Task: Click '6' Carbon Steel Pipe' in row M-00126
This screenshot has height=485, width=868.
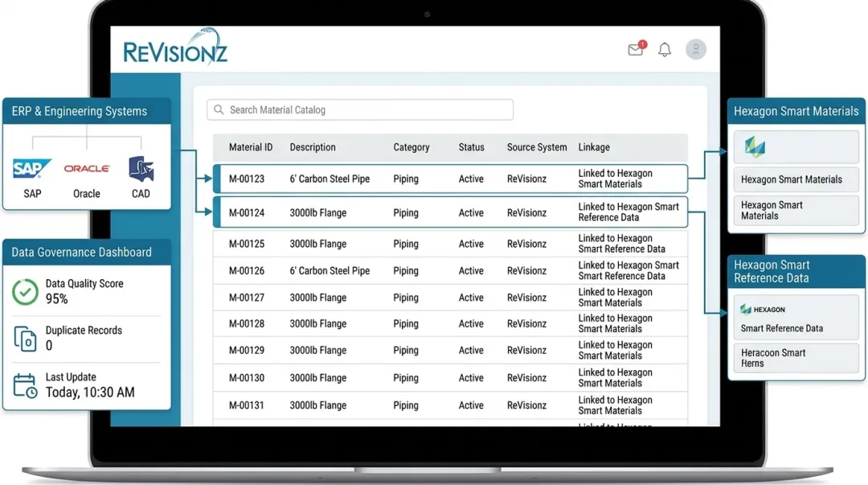Action: (x=330, y=270)
